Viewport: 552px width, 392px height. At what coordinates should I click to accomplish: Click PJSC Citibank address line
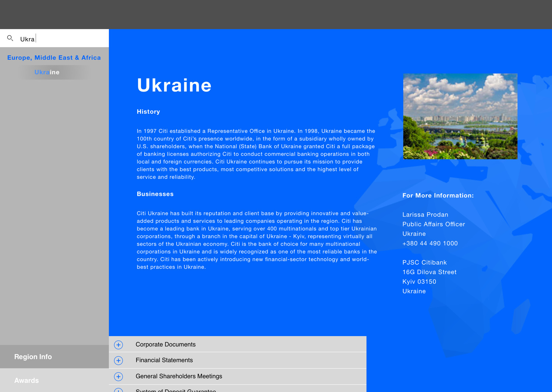coord(425,263)
